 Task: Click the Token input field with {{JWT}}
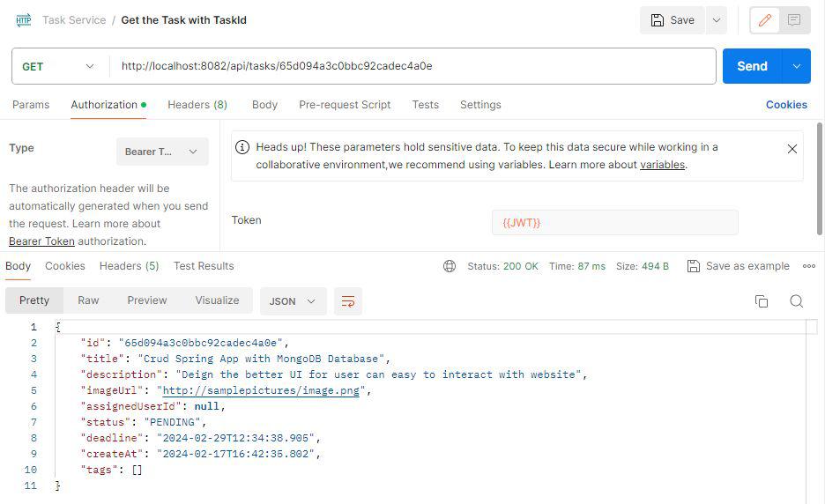pos(614,223)
